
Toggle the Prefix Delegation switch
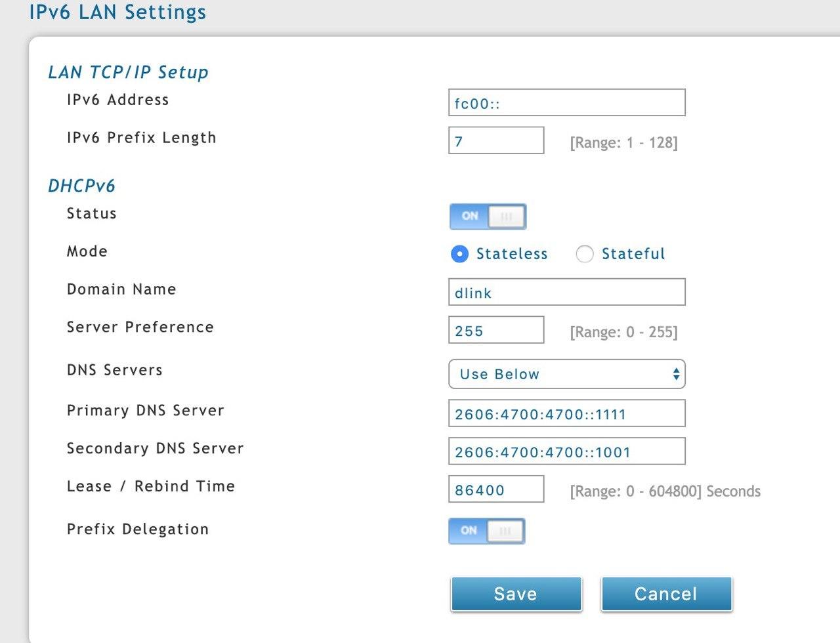pyautogui.click(x=487, y=531)
